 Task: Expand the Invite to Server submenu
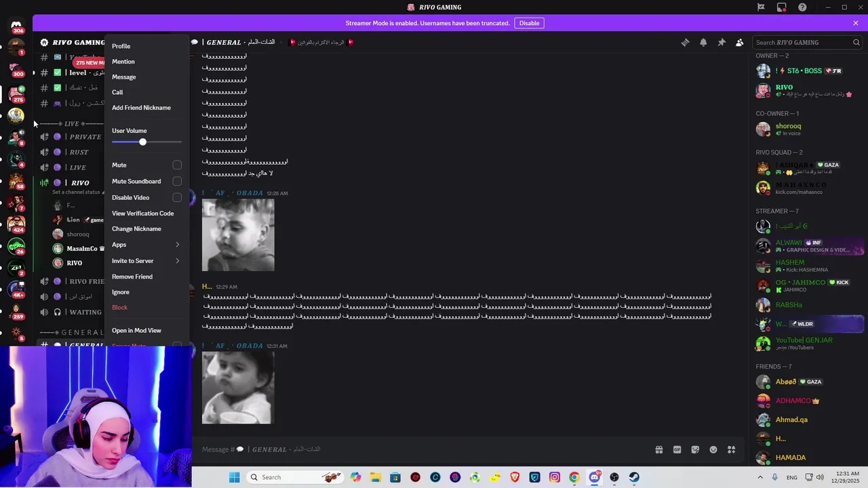[146, 261]
